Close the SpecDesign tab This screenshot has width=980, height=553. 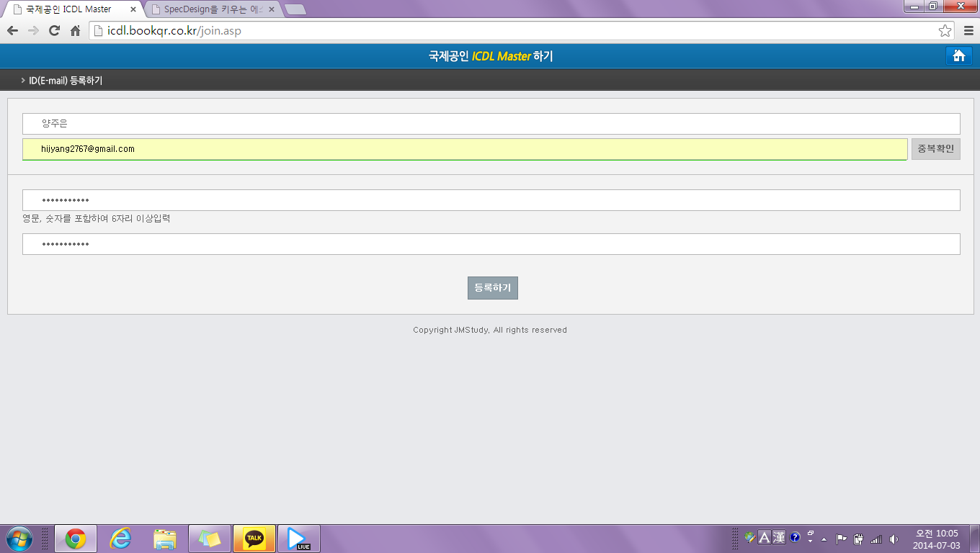click(271, 9)
